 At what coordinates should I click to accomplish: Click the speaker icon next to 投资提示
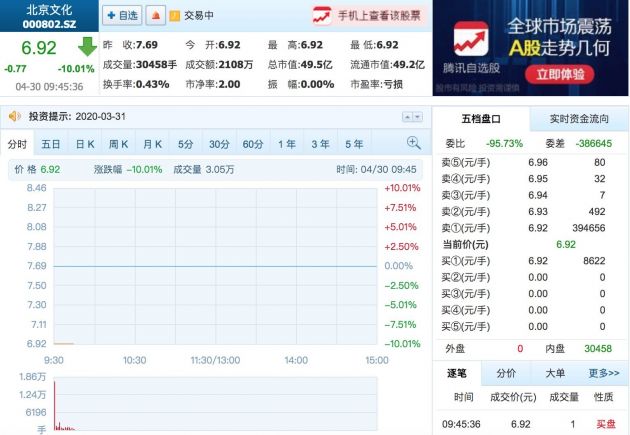click(x=13, y=116)
